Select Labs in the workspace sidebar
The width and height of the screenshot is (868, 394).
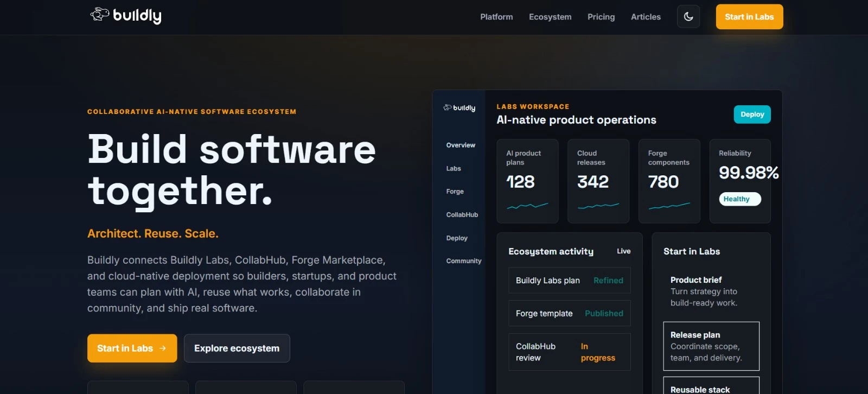(454, 169)
